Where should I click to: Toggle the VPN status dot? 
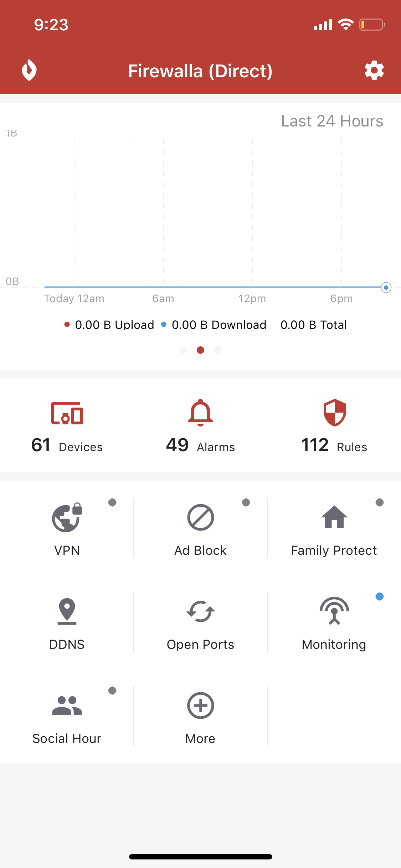point(112,502)
